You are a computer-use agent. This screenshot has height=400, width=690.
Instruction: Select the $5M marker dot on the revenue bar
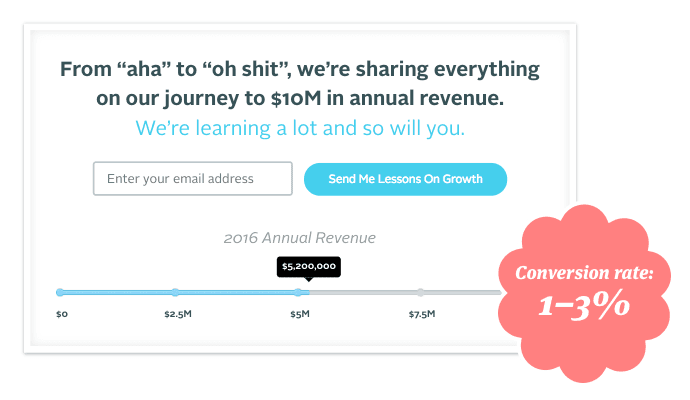[x=298, y=292]
